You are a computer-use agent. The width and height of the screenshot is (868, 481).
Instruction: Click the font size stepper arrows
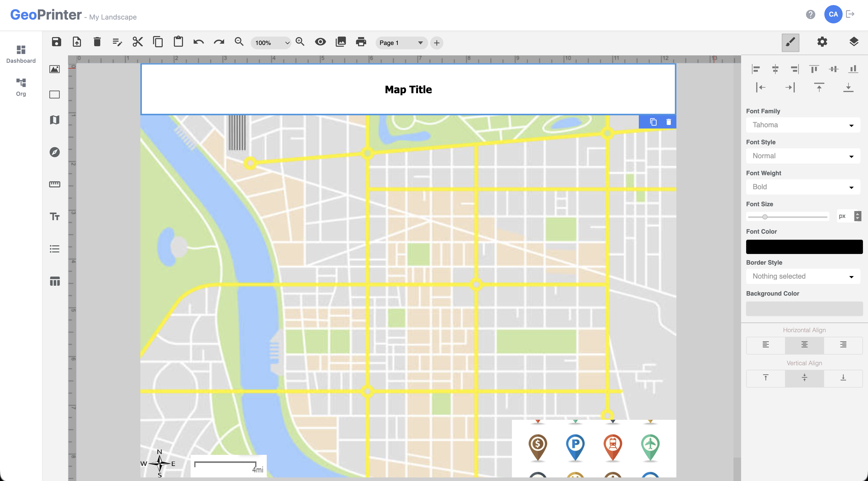coord(858,216)
